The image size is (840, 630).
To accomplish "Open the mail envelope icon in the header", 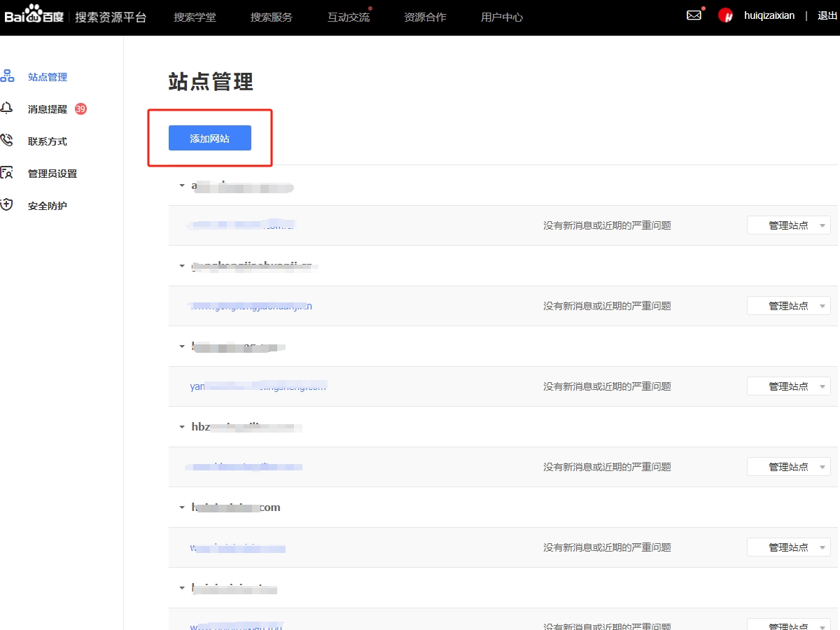I will click(x=694, y=15).
